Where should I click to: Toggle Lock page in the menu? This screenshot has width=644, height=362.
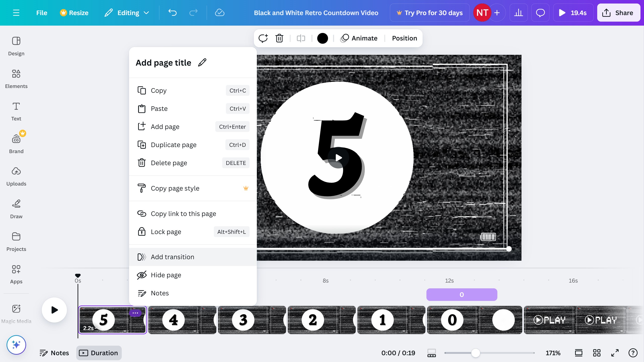[166, 232]
